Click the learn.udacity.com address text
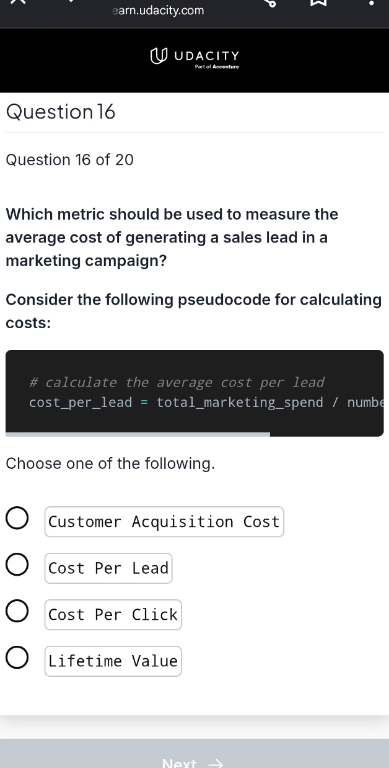389x768 pixels. (x=158, y=10)
